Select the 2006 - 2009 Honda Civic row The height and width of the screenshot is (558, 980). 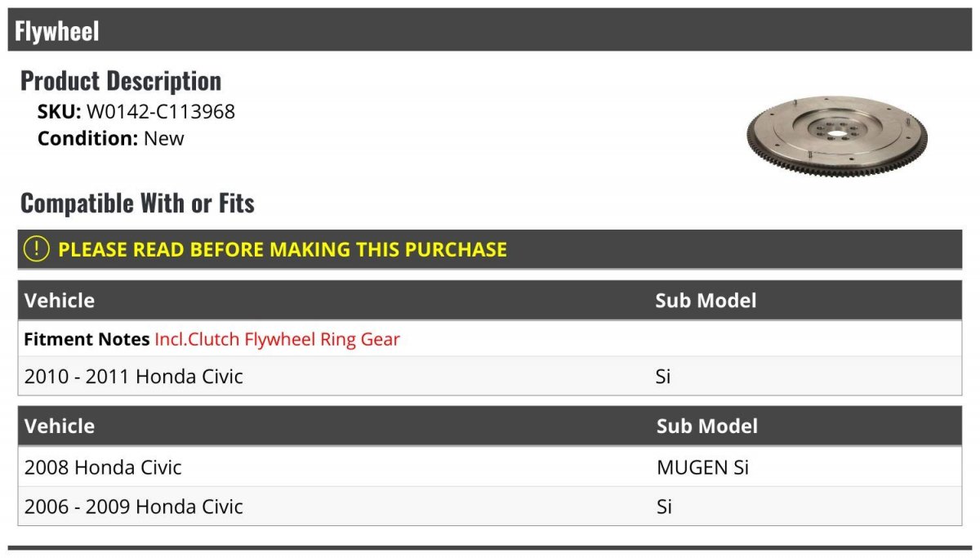coord(490,507)
